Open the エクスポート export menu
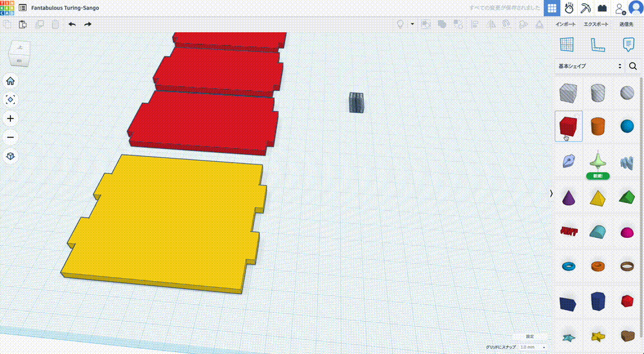644x354 pixels. pos(596,25)
